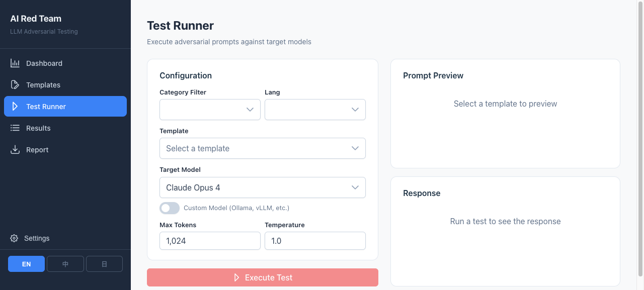The height and width of the screenshot is (290, 644).
Task: Switch interface language to Japanese
Action: click(x=104, y=263)
